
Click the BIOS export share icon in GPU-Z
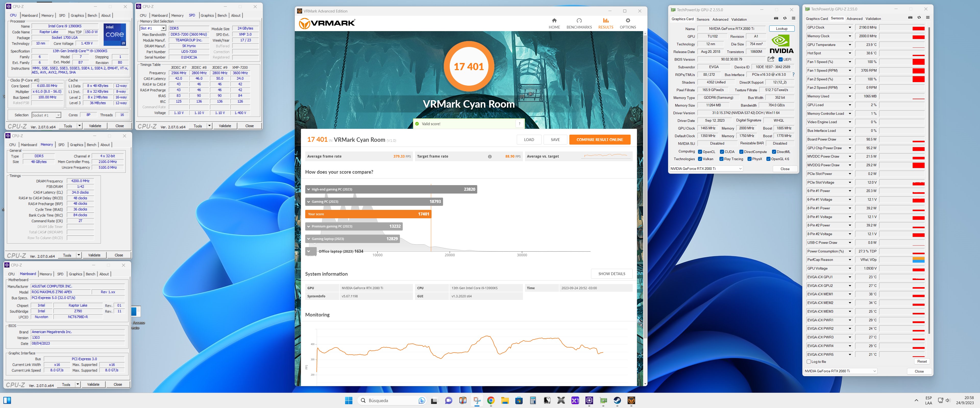tap(771, 59)
